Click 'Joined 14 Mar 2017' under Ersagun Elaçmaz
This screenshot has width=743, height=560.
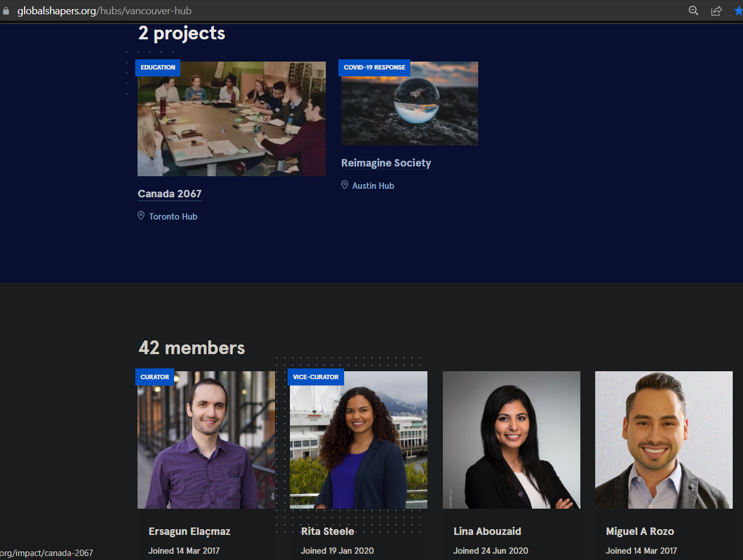(184, 551)
